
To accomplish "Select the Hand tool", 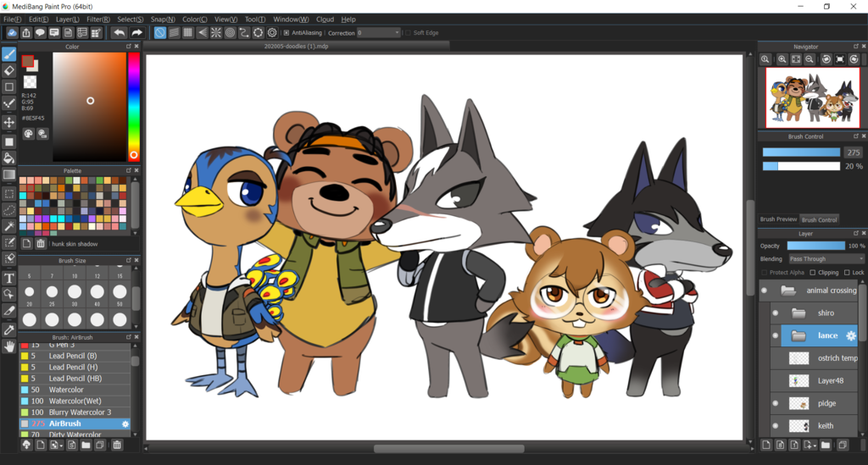I will (x=8, y=346).
